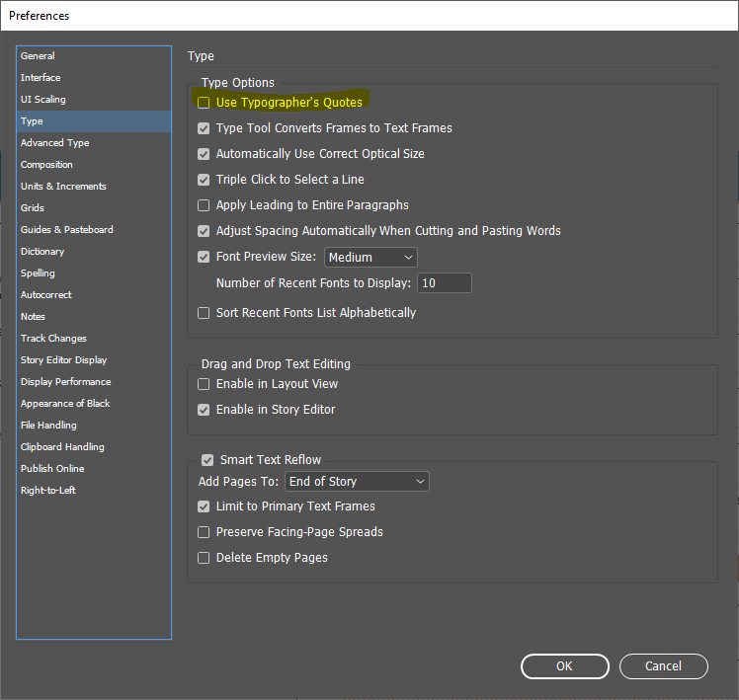This screenshot has width=739, height=700.
Task: Enable drag and drop in Layout View
Action: [204, 384]
